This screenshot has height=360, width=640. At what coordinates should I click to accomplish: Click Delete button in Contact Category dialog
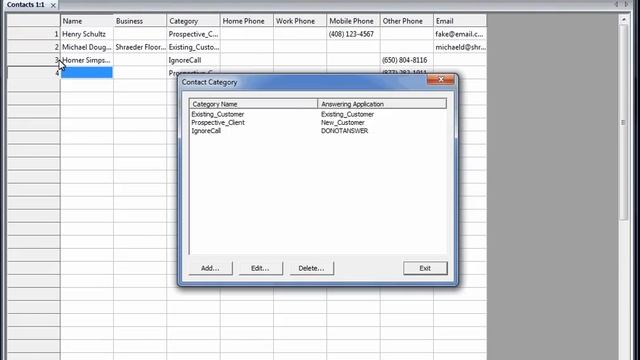tap(311, 268)
